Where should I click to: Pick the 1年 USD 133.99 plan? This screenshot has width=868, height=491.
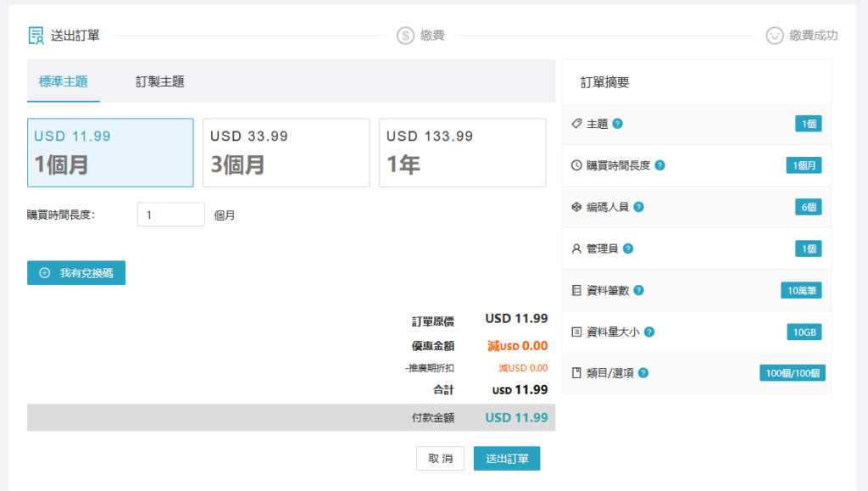point(462,153)
